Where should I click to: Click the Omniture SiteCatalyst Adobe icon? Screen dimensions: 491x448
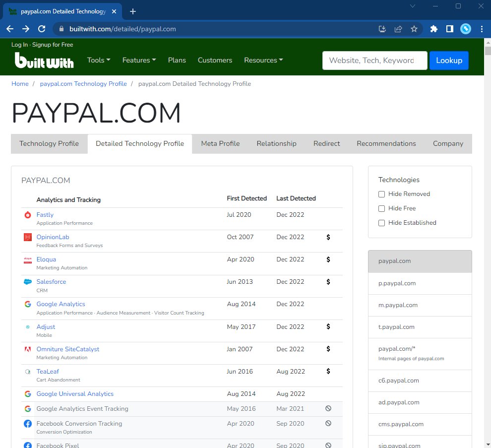point(28,349)
